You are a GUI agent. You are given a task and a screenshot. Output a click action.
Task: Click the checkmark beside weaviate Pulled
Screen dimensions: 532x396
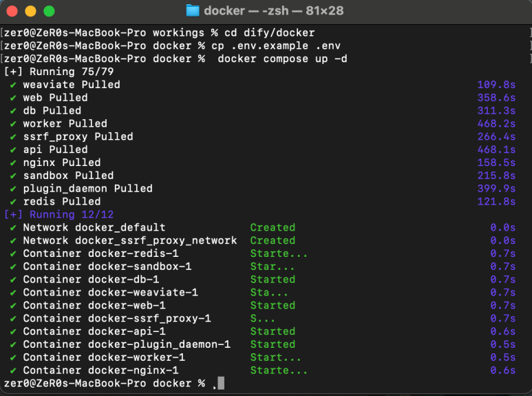[x=13, y=85]
